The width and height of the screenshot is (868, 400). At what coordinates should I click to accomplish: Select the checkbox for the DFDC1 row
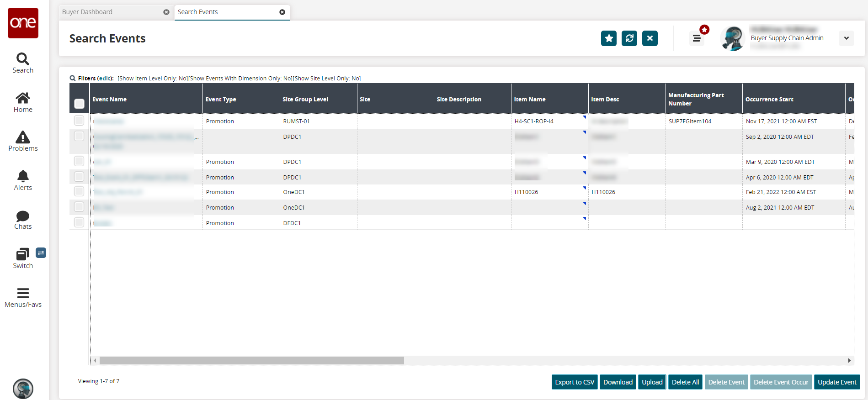tap(79, 222)
